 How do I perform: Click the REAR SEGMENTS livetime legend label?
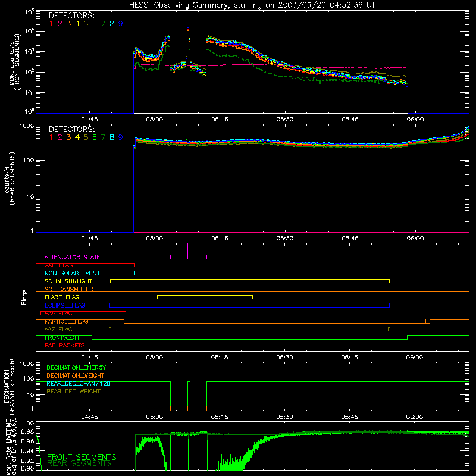[79, 464]
